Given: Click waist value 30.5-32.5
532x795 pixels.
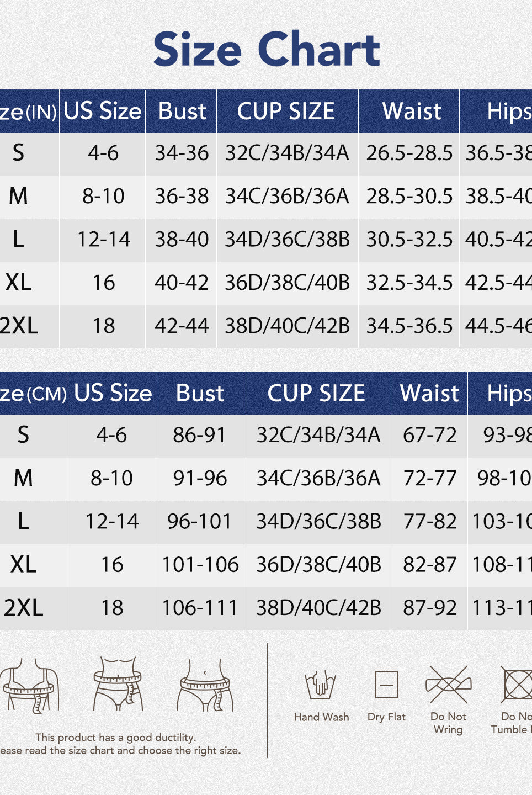Looking at the screenshot, I should click(x=409, y=240).
